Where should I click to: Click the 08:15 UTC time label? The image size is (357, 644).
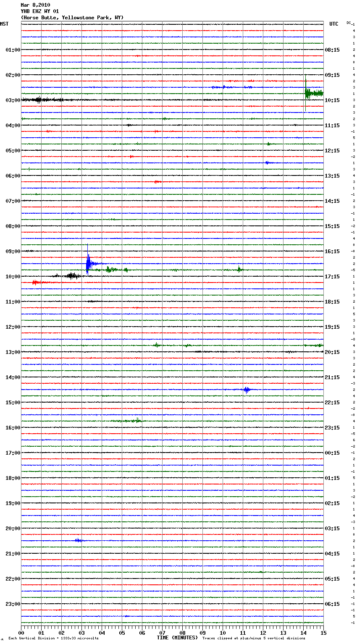(332, 50)
